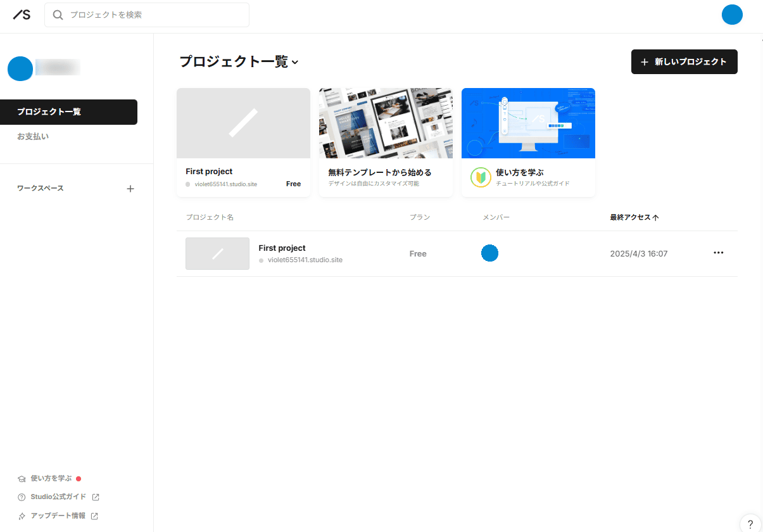This screenshot has height=532, width=763.
Task: Open the help question mark button
Action: coord(750,523)
